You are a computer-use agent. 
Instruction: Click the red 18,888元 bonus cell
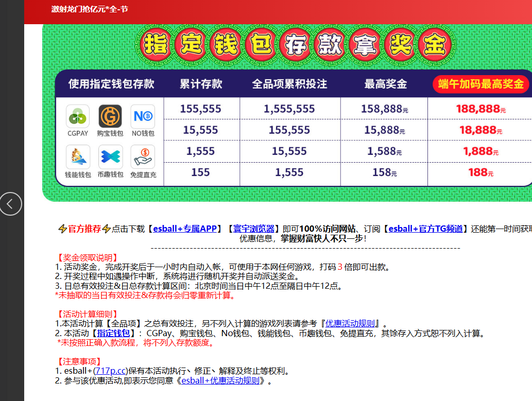pyautogui.click(x=481, y=130)
